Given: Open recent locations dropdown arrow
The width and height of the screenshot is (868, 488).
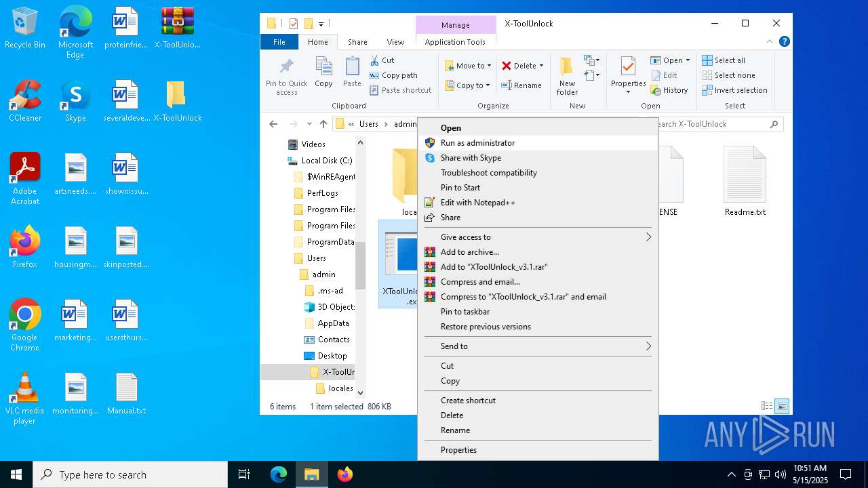Looking at the screenshot, I should tap(309, 124).
